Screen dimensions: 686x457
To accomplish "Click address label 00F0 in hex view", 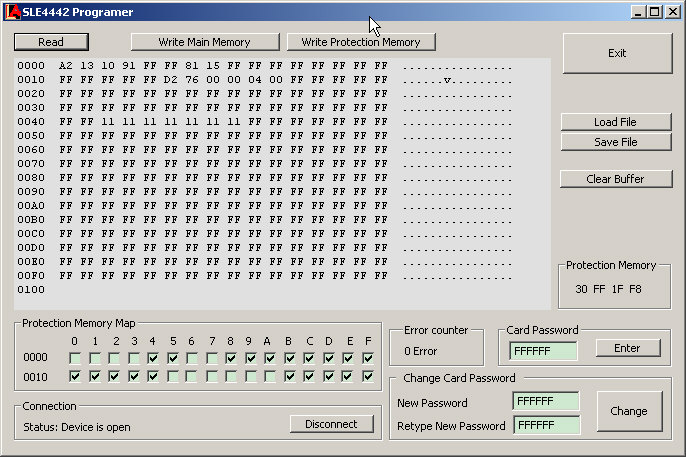I will click(31, 276).
